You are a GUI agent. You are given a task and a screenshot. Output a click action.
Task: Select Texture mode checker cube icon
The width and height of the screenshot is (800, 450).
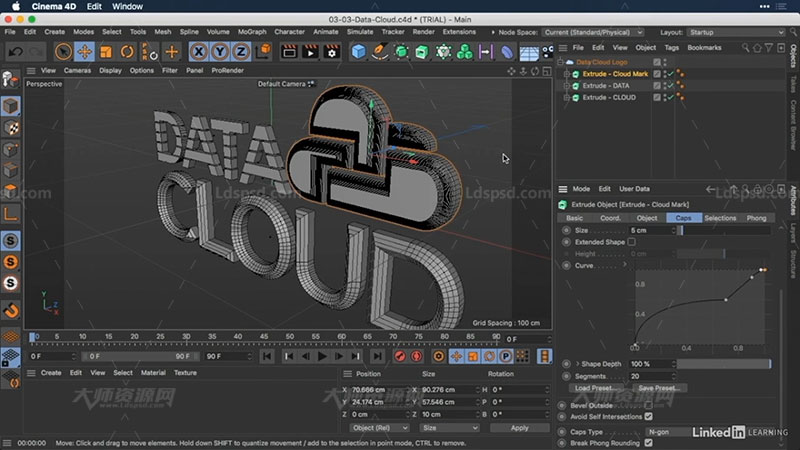[x=11, y=128]
